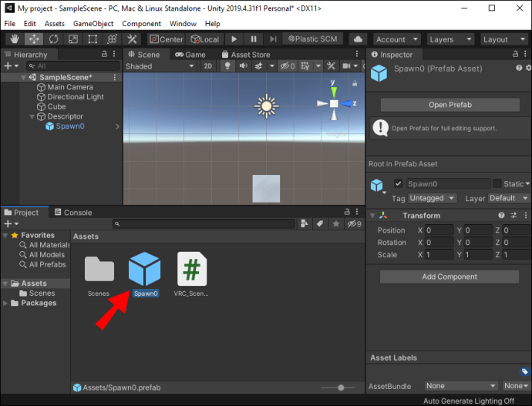Screen dimensions: 532x406
Task: Open the Tag Untagged dropdown
Action: pos(432,198)
